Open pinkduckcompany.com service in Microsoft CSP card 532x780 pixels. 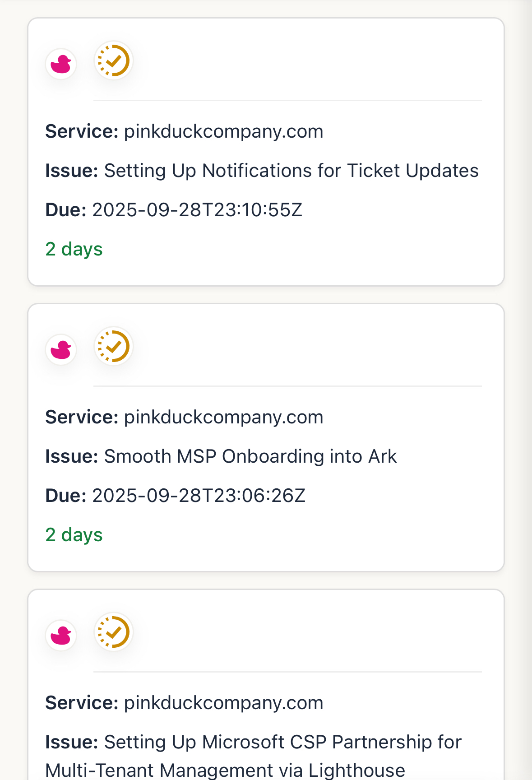point(223,703)
